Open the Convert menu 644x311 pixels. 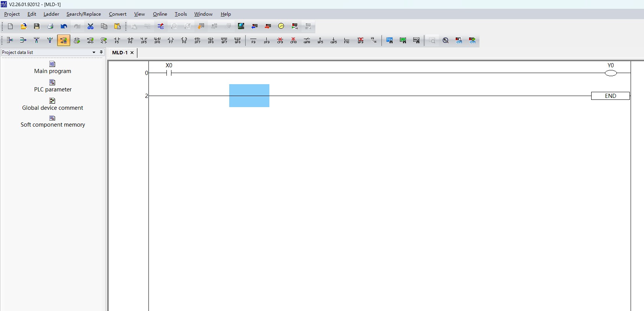[x=117, y=14]
